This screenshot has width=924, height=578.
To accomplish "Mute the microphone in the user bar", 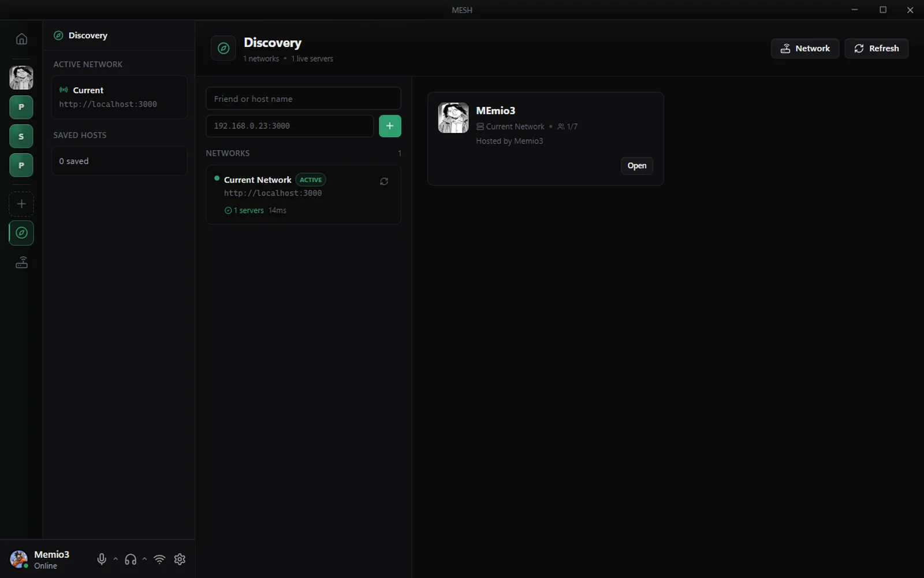I will [x=102, y=559].
